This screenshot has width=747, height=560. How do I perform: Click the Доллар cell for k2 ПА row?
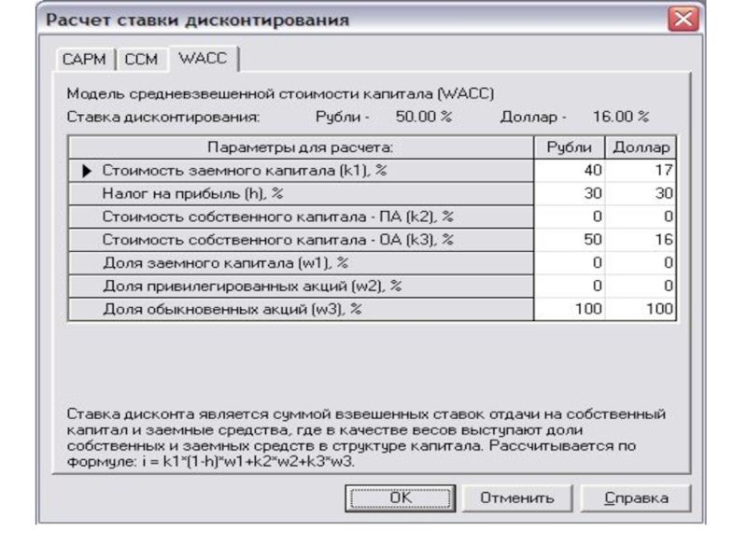tap(641, 217)
